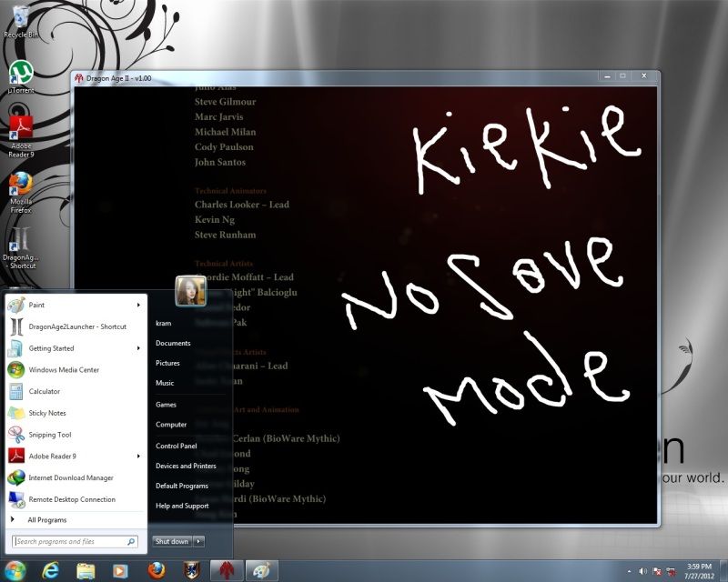Open the Shut down options arrow
This screenshot has width=728, height=582.
click(x=199, y=541)
